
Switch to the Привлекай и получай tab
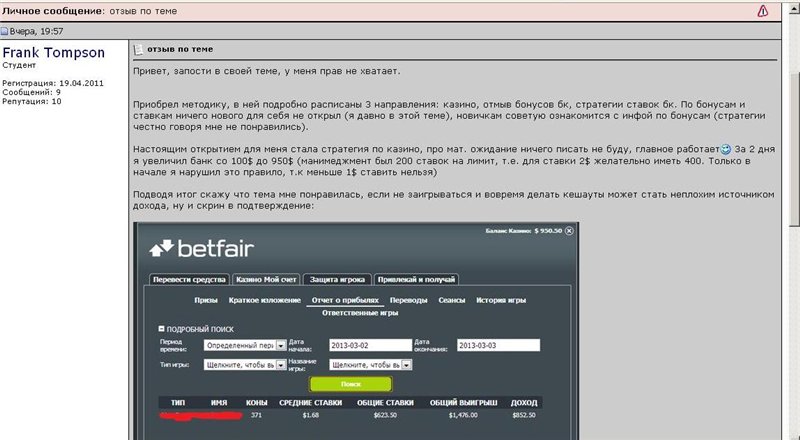pyautogui.click(x=416, y=279)
